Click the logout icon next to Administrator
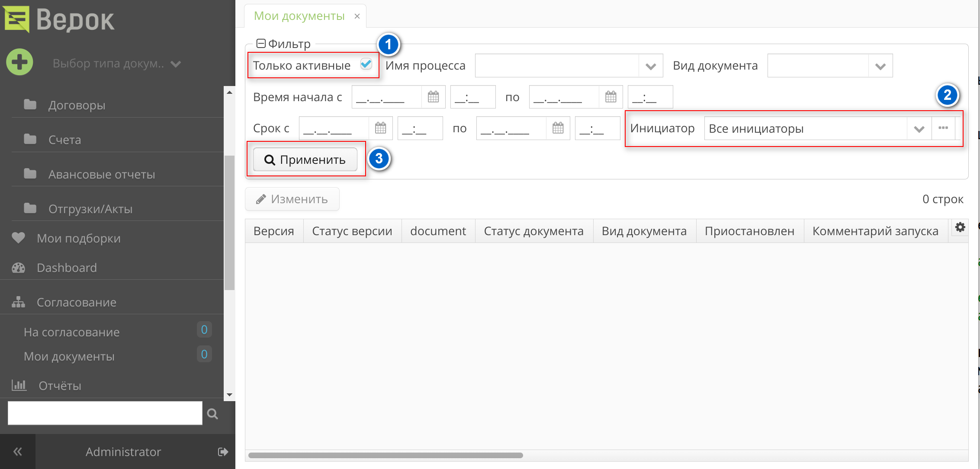The width and height of the screenshot is (980, 469). tap(223, 452)
